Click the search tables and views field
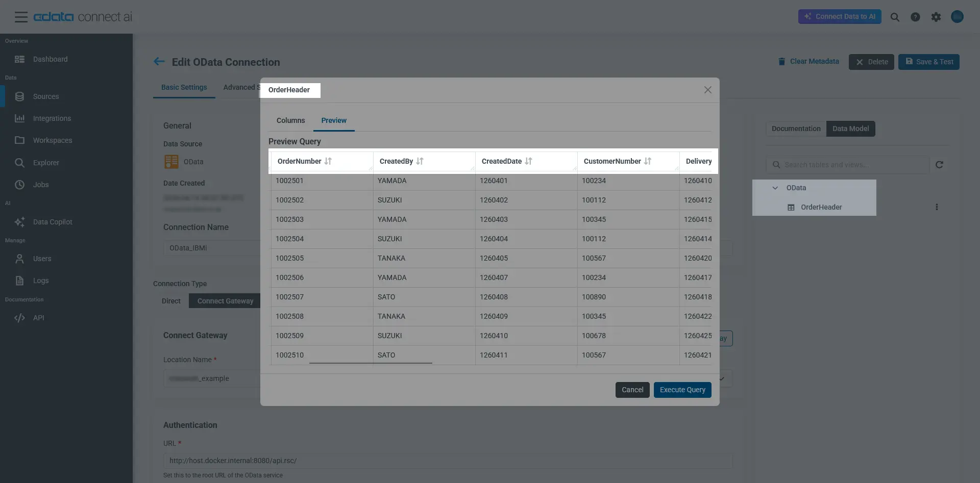The height and width of the screenshot is (483, 980). [x=847, y=165]
